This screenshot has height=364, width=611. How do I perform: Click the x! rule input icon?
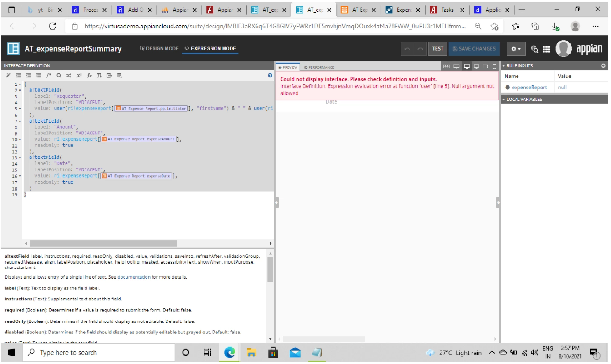coord(79,75)
